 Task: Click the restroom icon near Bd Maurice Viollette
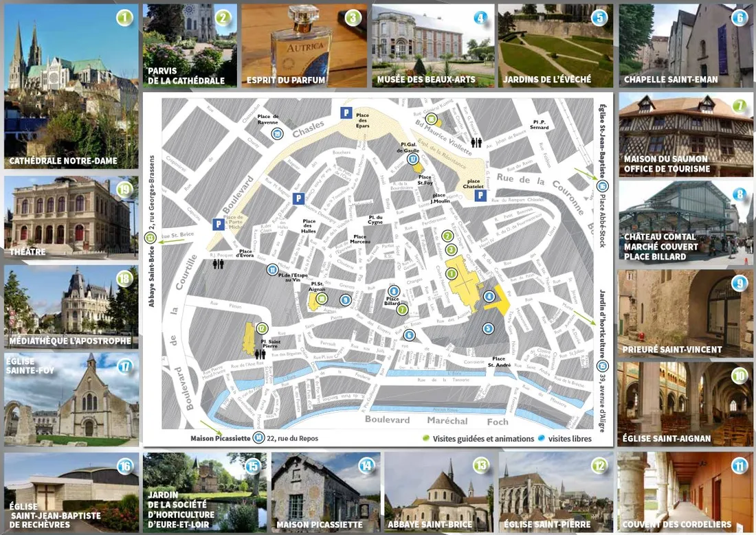click(476, 143)
